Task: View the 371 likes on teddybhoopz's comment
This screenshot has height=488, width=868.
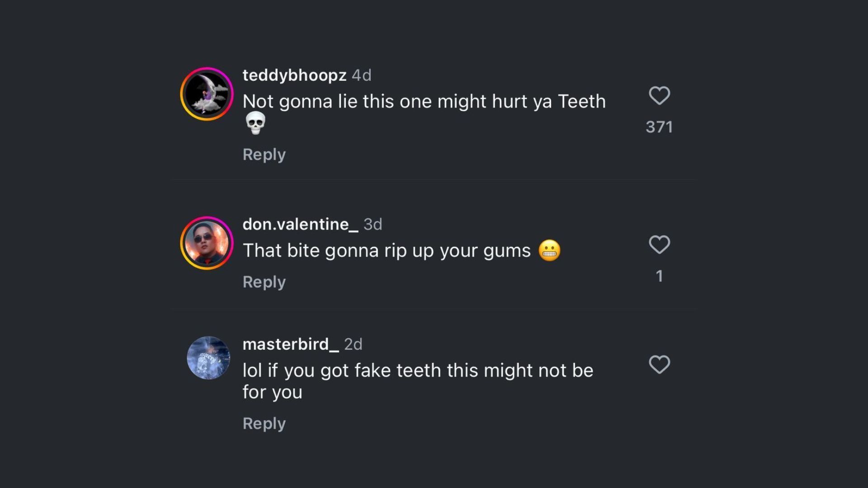Action: [659, 127]
